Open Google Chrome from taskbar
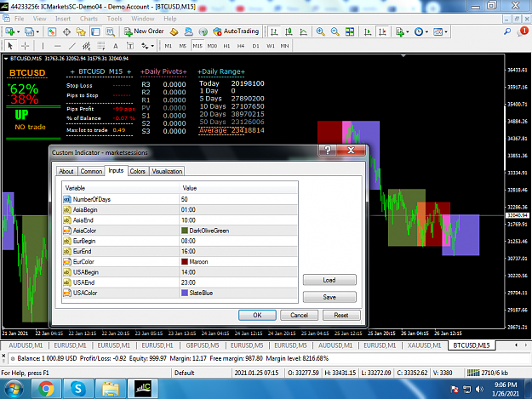Viewport: 532px width, 399px height. click(x=46, y=389)
